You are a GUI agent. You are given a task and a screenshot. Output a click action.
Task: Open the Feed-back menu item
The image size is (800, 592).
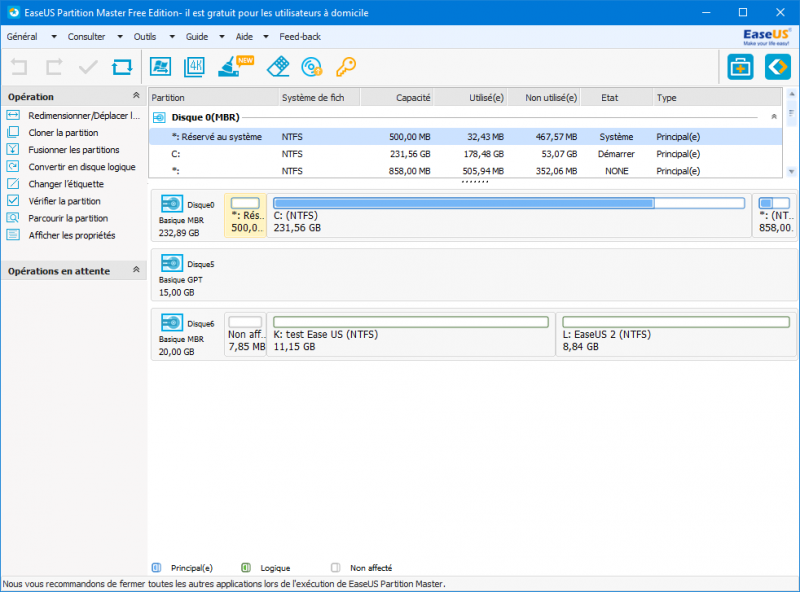pos(300,37)
